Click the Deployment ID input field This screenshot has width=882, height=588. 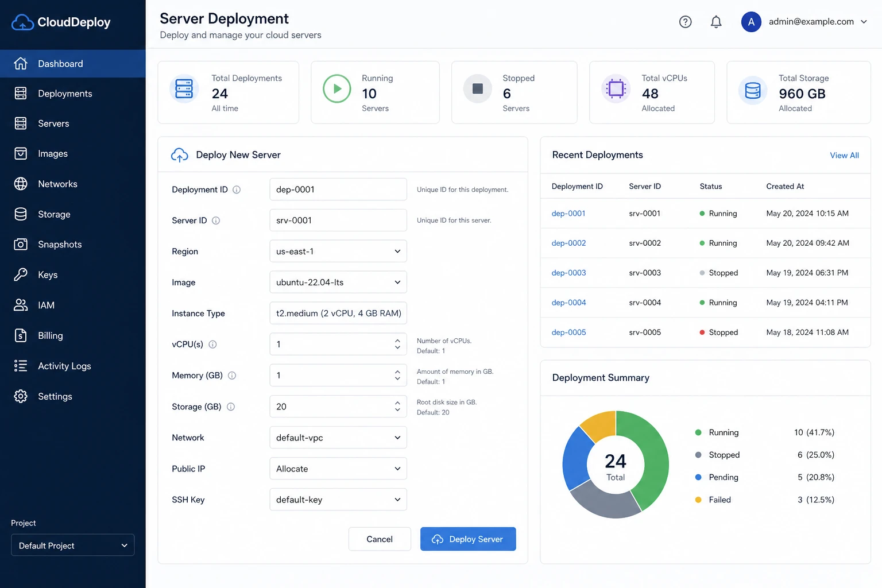tap(338, 189)
